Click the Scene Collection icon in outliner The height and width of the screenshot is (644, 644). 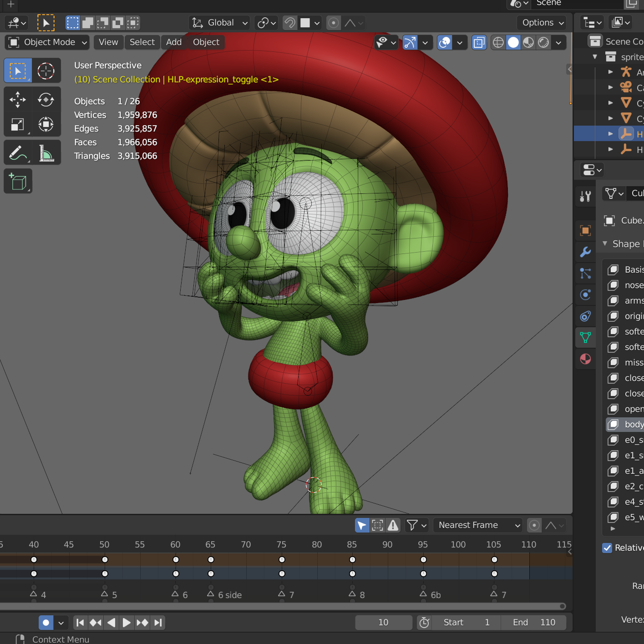point(595,41)
